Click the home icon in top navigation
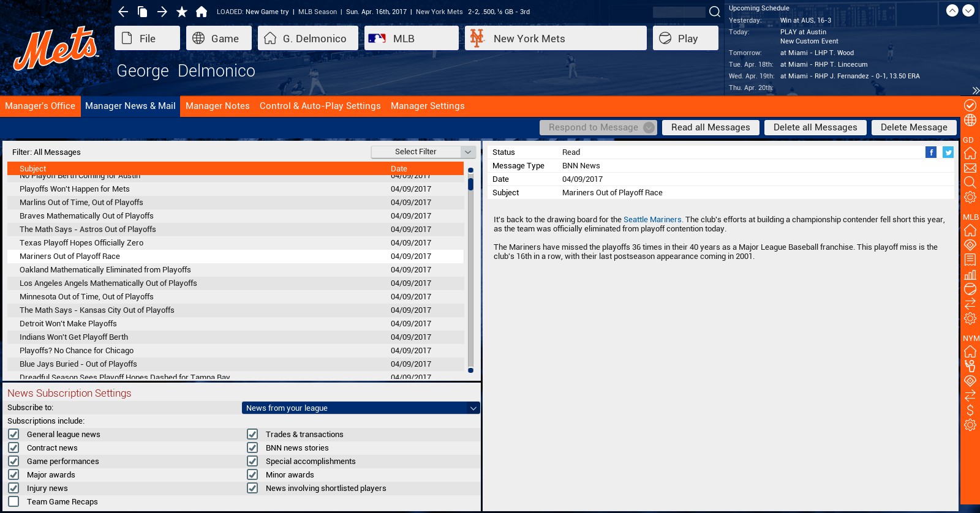Viewport: 980px width, 513px height. (202, 12)
